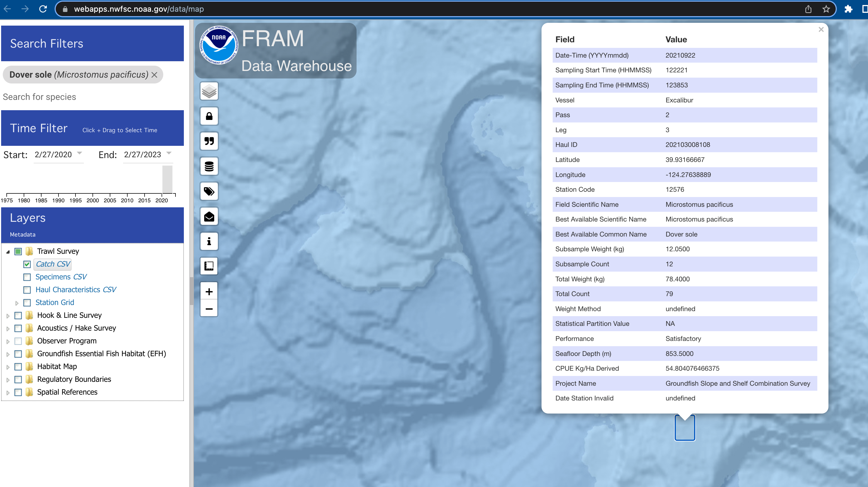
Task: Expand the Station Grid node
Action: 16,303
